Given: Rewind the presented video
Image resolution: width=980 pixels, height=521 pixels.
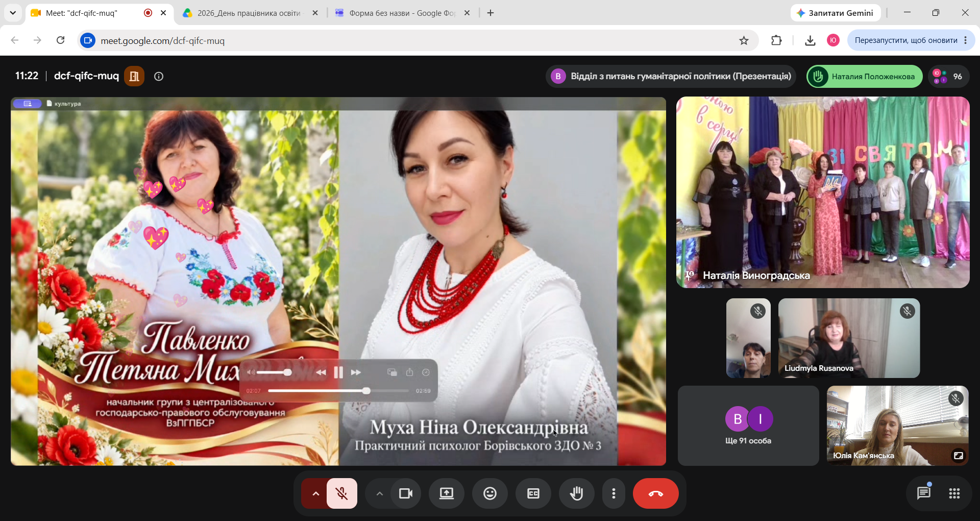Looking at the screenshot, I should (x=321, y=372).
